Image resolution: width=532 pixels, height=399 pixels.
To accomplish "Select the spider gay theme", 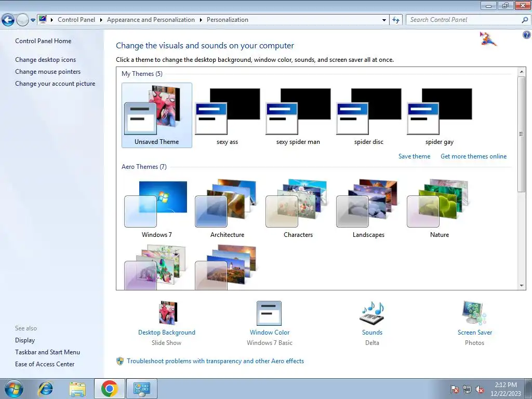I will point(440,115).
